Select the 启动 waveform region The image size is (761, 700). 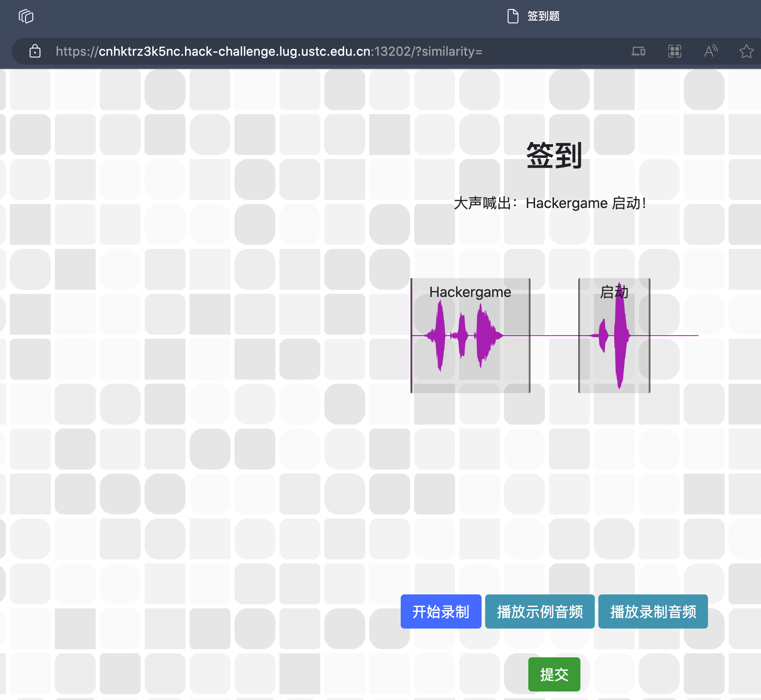614,336
